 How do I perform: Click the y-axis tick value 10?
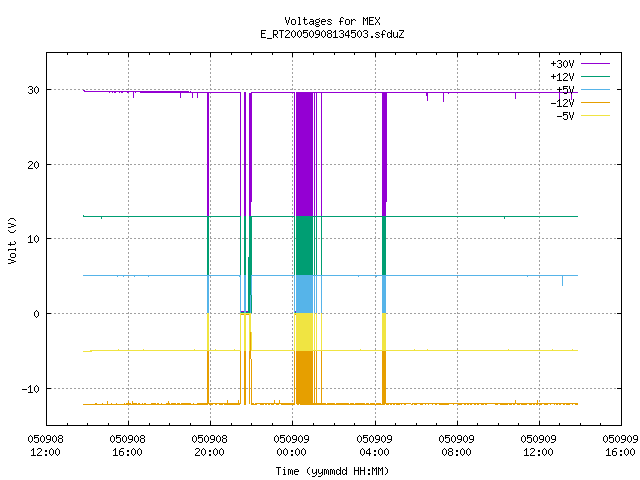click(x=33, y=239)
